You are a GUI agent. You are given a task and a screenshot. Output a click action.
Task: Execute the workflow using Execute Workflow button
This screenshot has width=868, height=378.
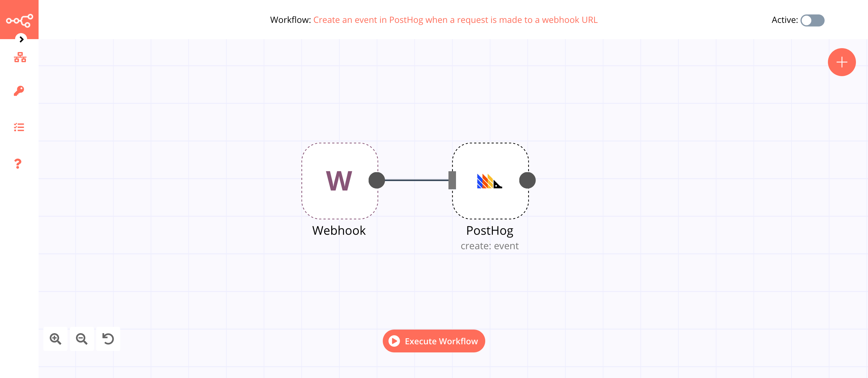(x=433, y=341)
